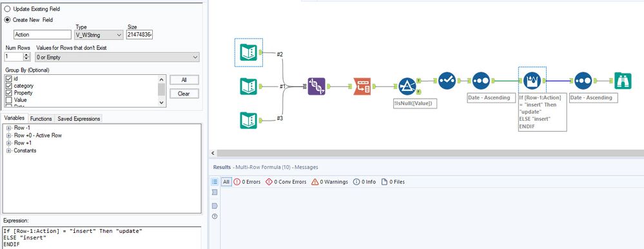Image resolution: width=644 pixels, height=249 pixels.
Task: Click the Num Rows value field
Action: tap(14, 57)
